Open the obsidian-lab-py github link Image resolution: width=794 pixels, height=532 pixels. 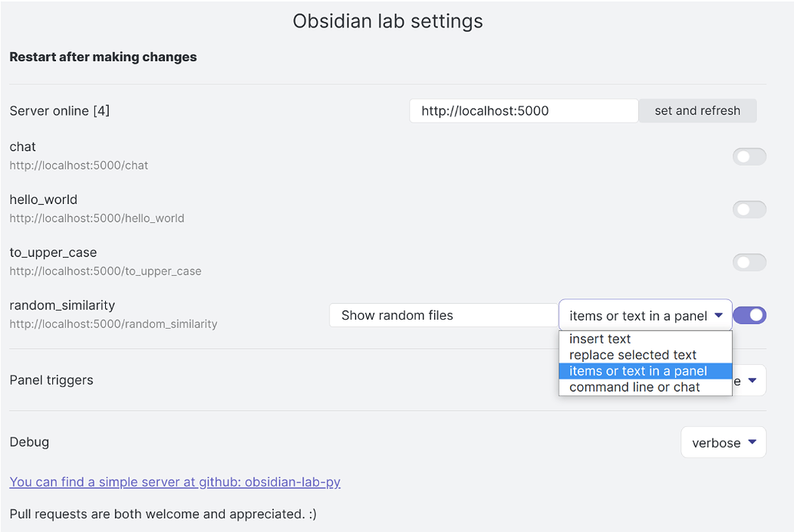(175, 481)
